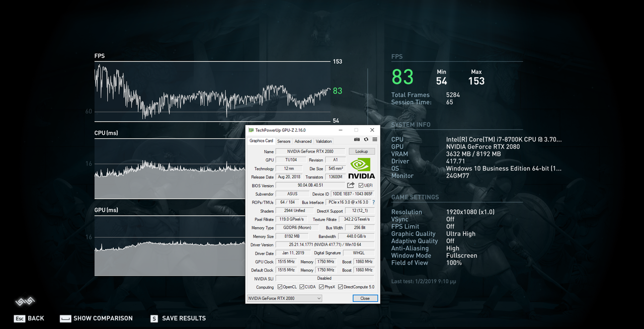The width and height of the screenshot is (644, 329).
Task: Click the Pixel Fillrate field
Action: coord(291,219)
